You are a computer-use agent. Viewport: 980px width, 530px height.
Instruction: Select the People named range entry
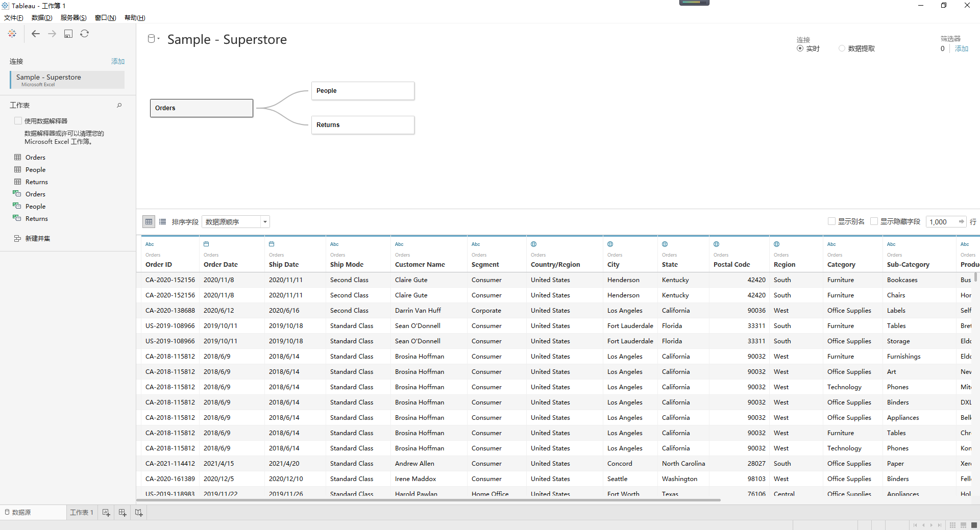click(x=36, y=206)
